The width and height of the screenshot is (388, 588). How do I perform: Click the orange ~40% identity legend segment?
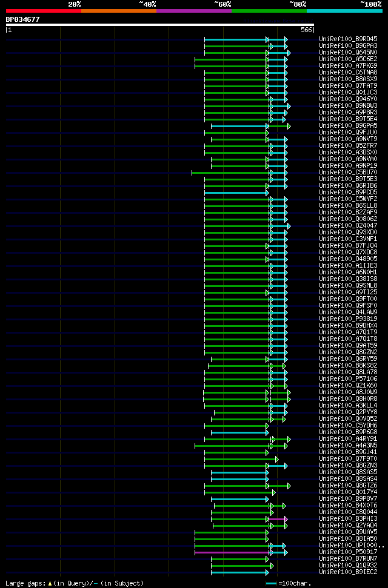pos(119,11)
